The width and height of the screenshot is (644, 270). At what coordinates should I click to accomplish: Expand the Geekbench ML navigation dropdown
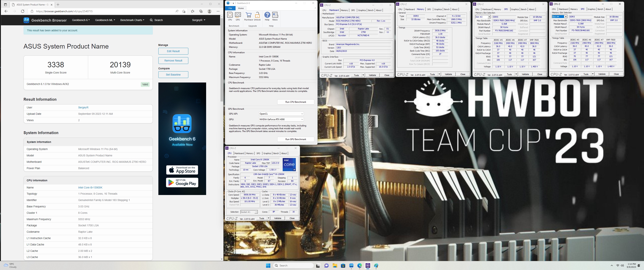(x=105, y=20)
